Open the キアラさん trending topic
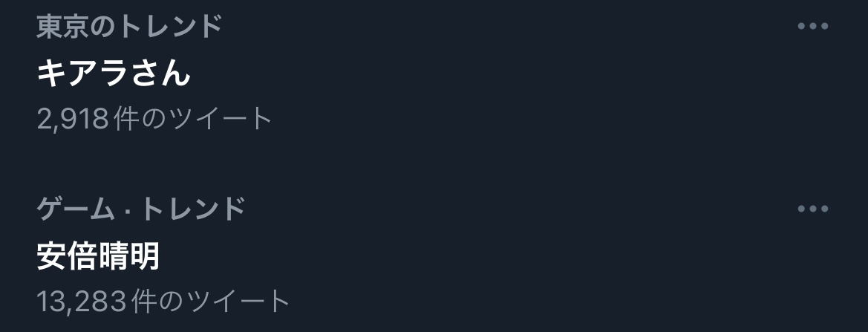868x332 pixels. (x=113, y=73)
